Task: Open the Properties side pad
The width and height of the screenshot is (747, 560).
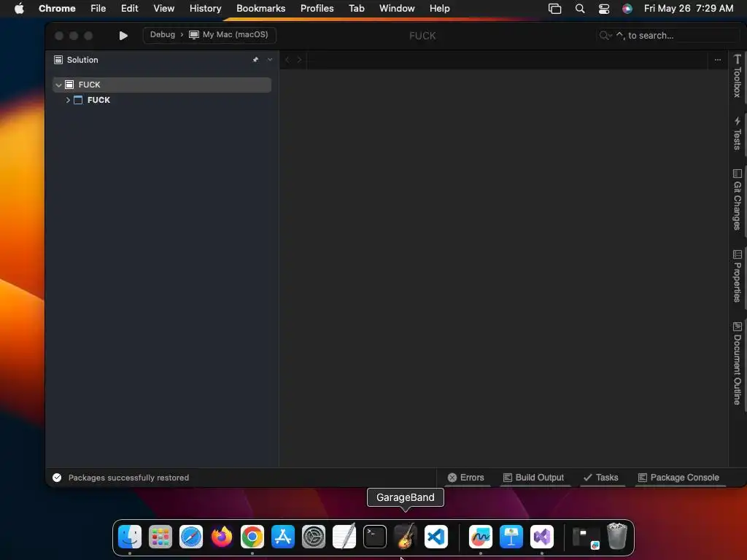Action: pos(737,276)
